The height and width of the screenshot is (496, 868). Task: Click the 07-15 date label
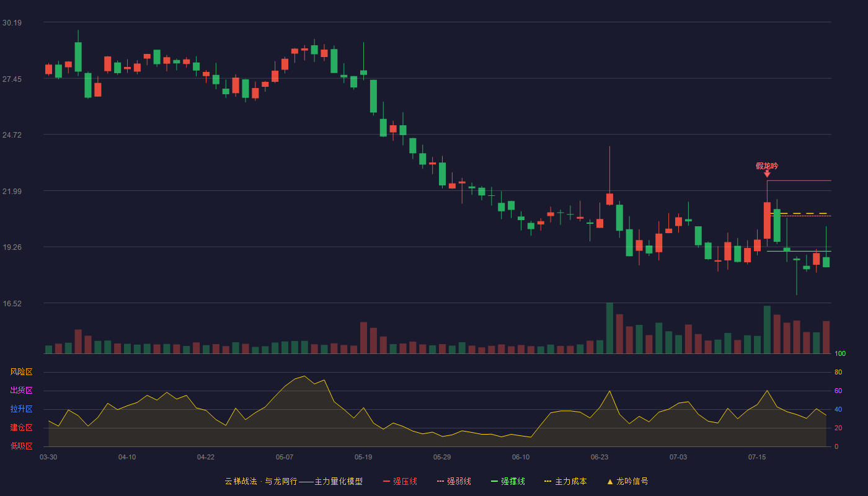tap(757, 457)
